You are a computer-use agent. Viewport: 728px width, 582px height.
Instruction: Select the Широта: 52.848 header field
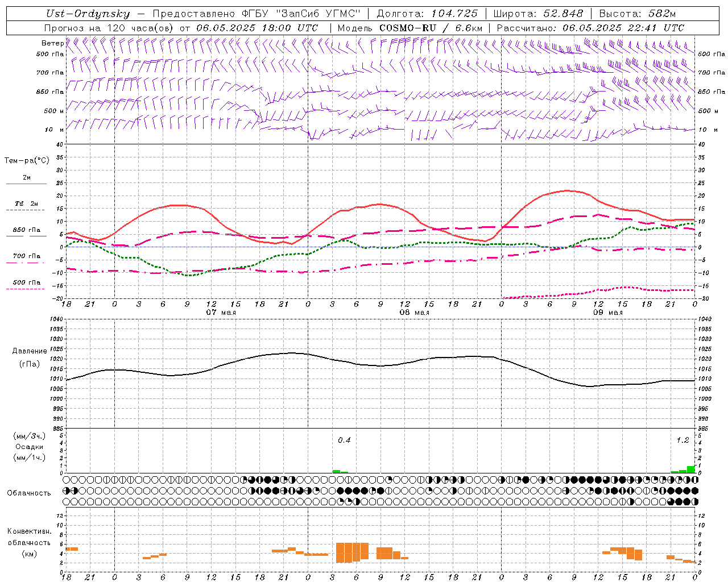tap(539, 14)
